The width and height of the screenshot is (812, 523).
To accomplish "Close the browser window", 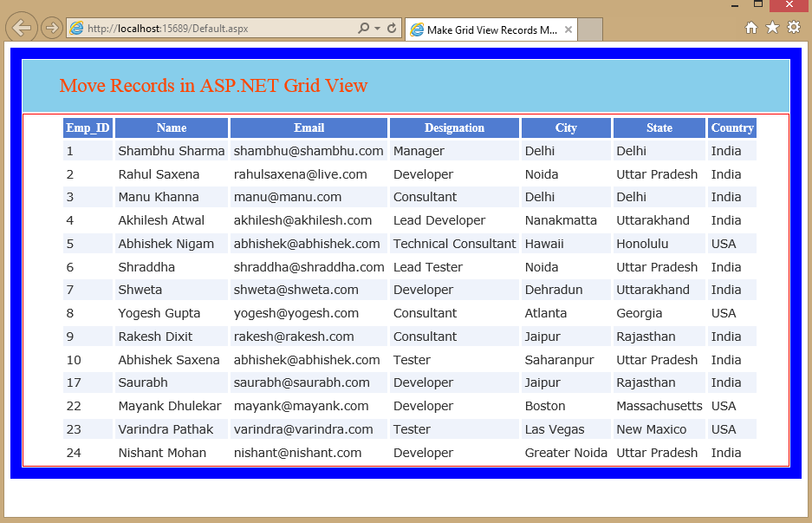I will click(x=789, y=4).
